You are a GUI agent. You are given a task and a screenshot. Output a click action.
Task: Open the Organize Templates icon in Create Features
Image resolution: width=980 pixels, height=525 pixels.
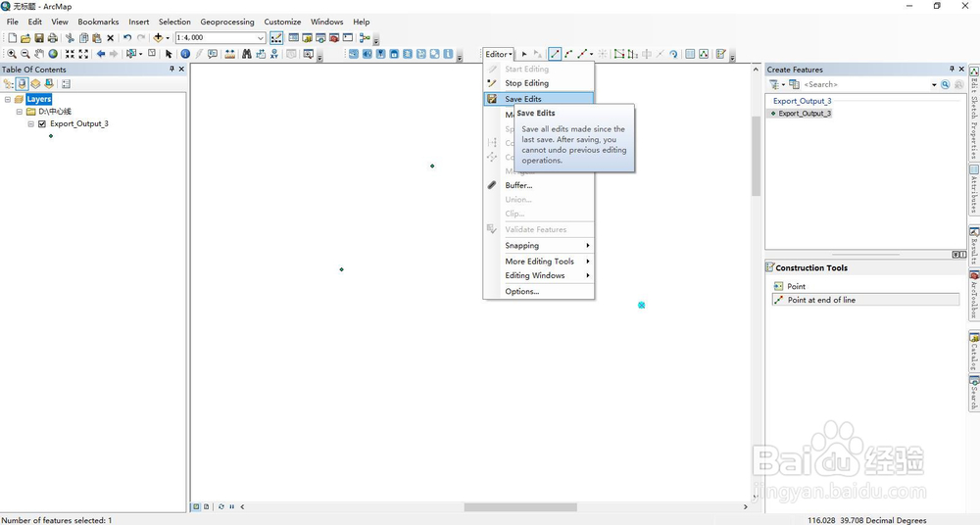point(794,84)
